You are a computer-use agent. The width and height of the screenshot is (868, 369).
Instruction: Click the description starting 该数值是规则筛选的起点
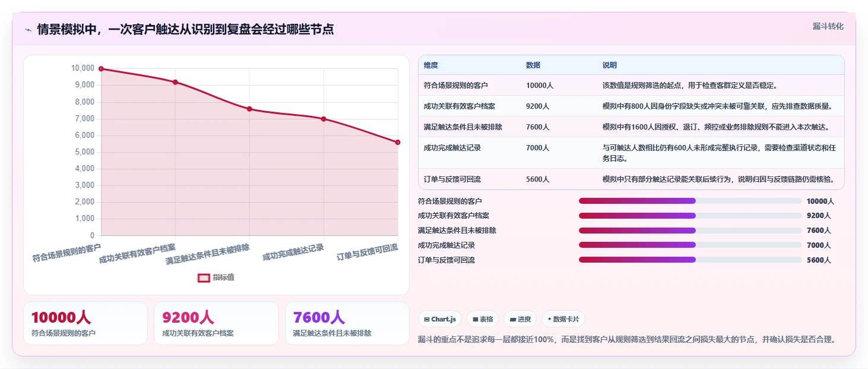(690, 86)
